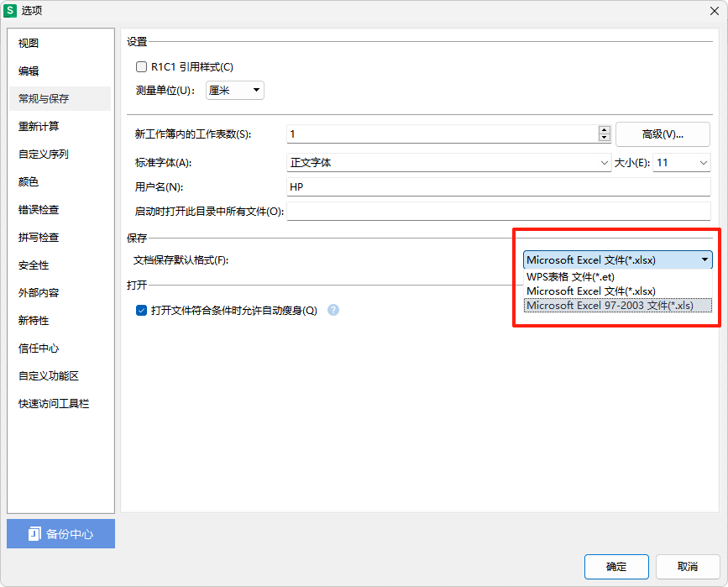The width and height of the screenshot is (728, 587).
Task: Open the standard font 正文字体 dropdown
Action: [448, 163]
